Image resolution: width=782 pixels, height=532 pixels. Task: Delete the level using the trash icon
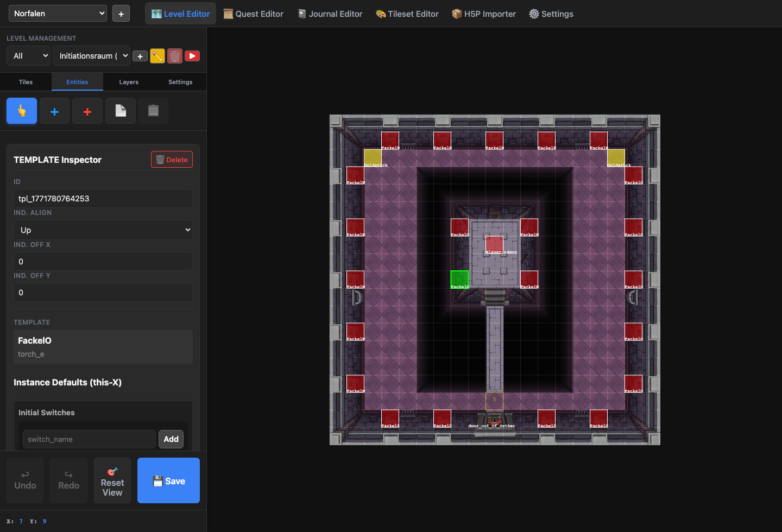click(175, 55)
